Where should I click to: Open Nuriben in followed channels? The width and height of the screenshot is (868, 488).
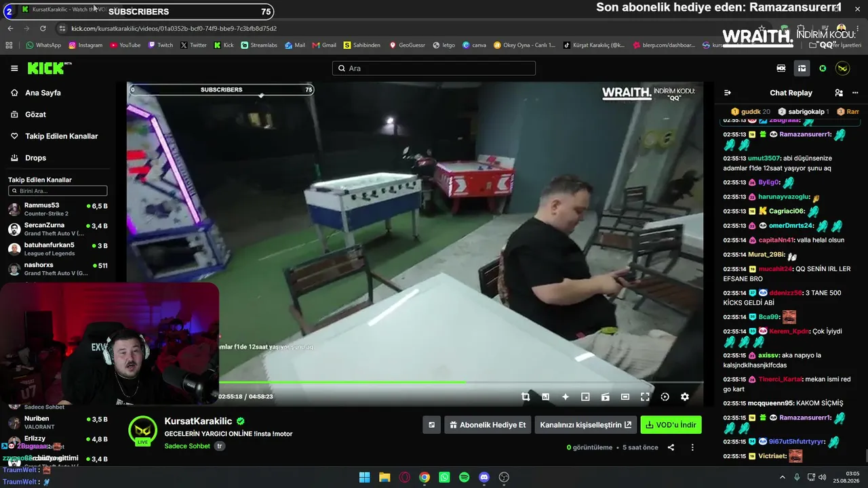click(x=58, y=422)
